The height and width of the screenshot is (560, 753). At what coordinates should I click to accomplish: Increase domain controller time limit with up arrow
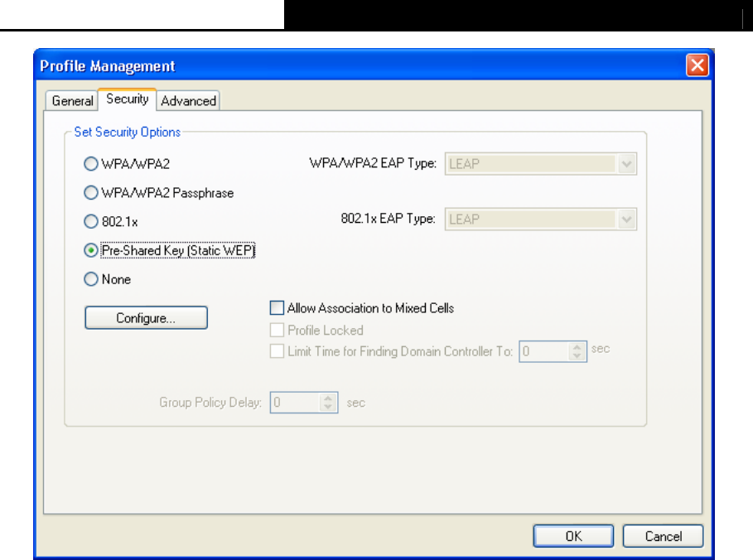click(x=577, y=347)
